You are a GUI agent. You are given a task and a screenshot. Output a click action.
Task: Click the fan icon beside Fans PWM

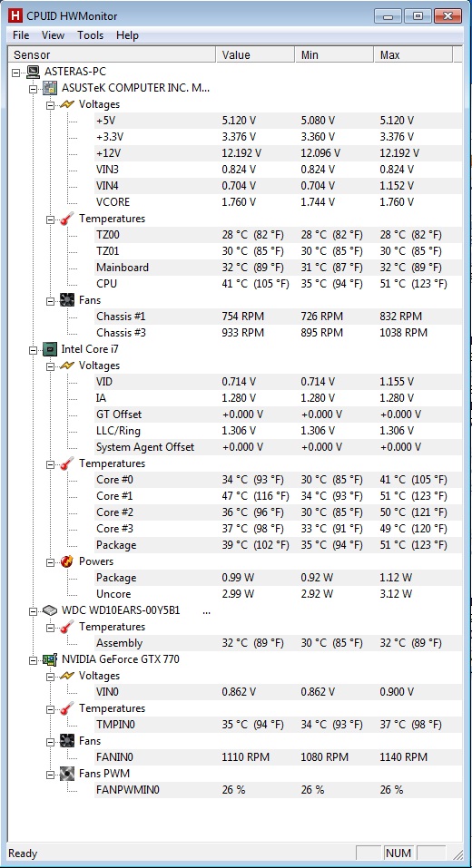coord(67,774)
